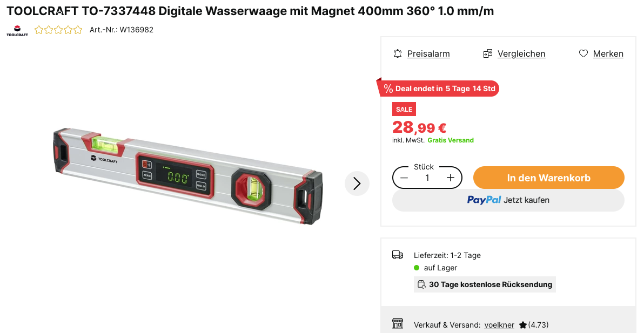The height and width of the screenshot is (333, 644).
Task: Increase quantity with plus button
Action: [451, 178]
